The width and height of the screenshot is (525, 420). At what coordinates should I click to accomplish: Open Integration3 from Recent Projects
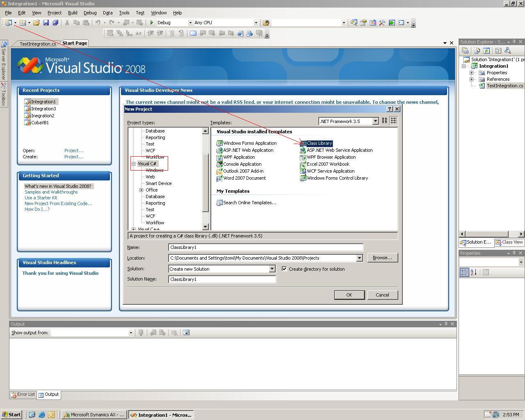click(40, 109)
